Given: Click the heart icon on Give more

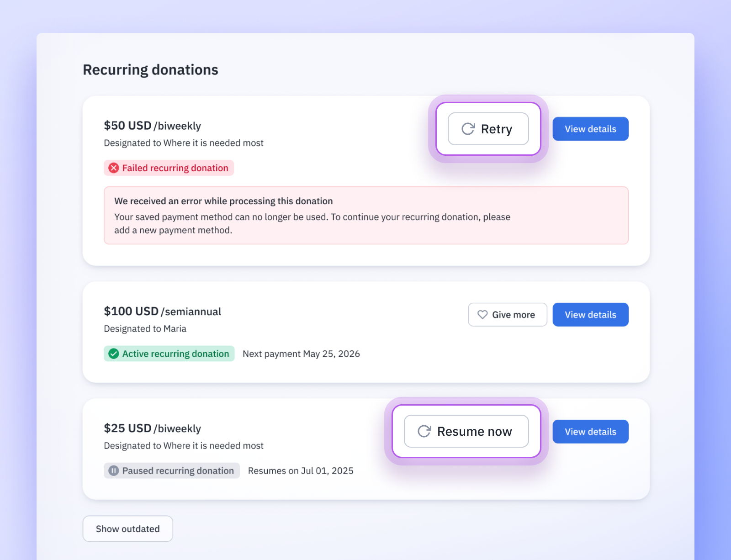Looking at the screenshot, I should pyautogui.click(x=482, y=315).
